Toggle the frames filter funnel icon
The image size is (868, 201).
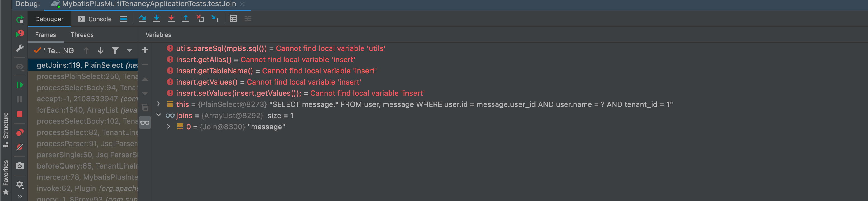coord(115,51)
